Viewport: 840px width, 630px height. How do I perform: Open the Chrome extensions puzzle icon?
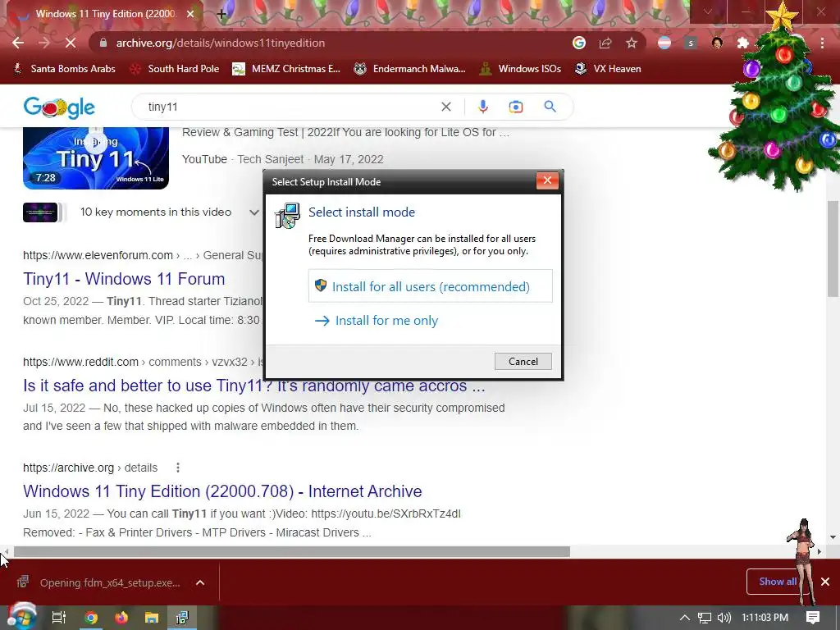[x=743, y=43]
